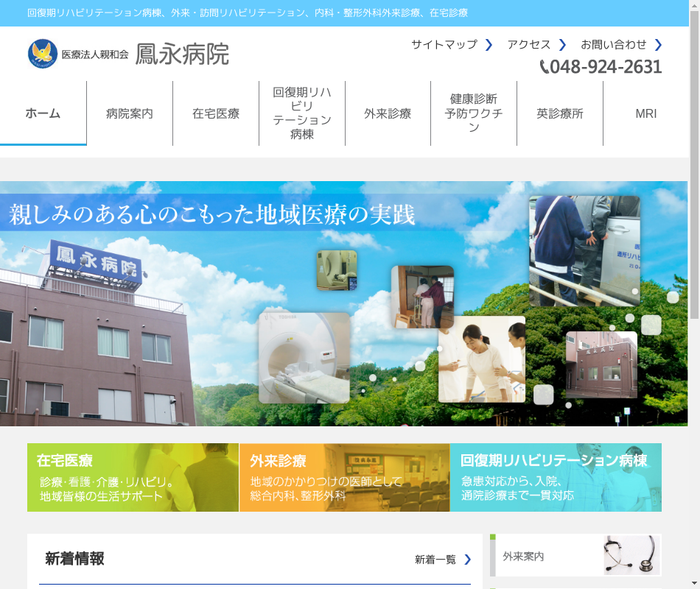Click the 鳳永病院 bird logo icon

[43, 54]
